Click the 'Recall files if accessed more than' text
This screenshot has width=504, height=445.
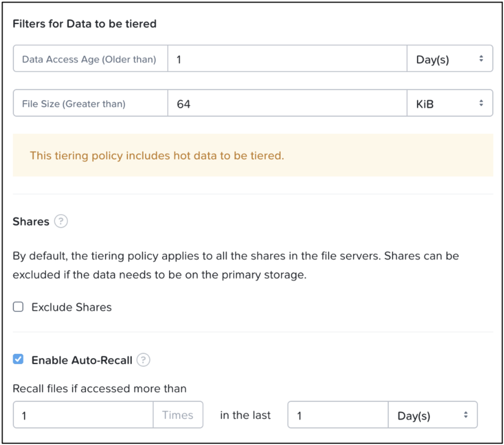pyautogui.click(x=99, y=389)
